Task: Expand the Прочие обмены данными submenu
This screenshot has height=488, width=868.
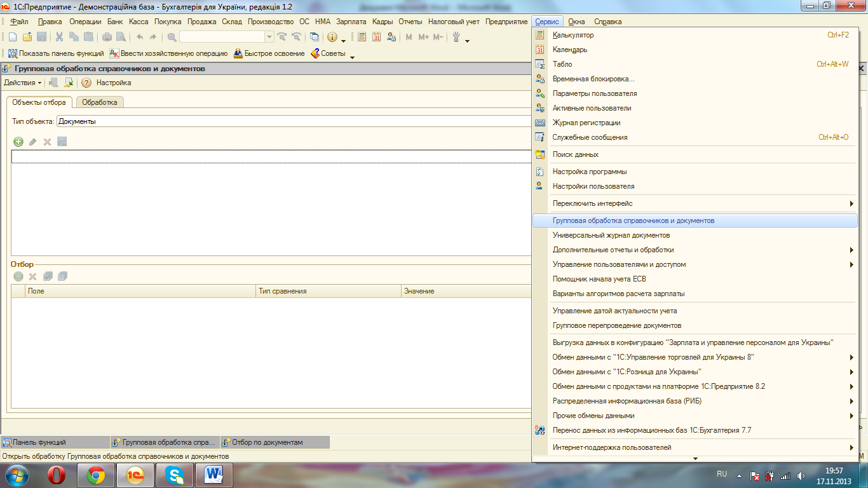Action: point(695,416)
